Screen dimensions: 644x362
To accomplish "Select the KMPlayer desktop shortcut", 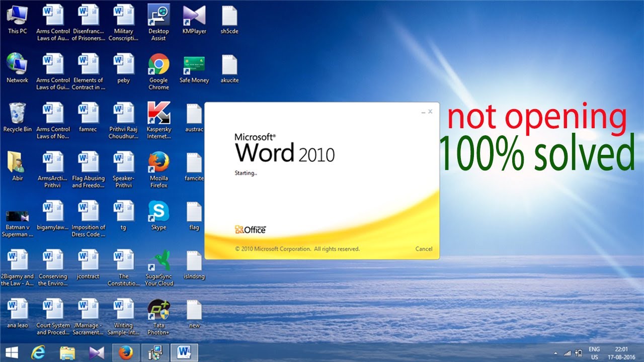I will (194, 20).
